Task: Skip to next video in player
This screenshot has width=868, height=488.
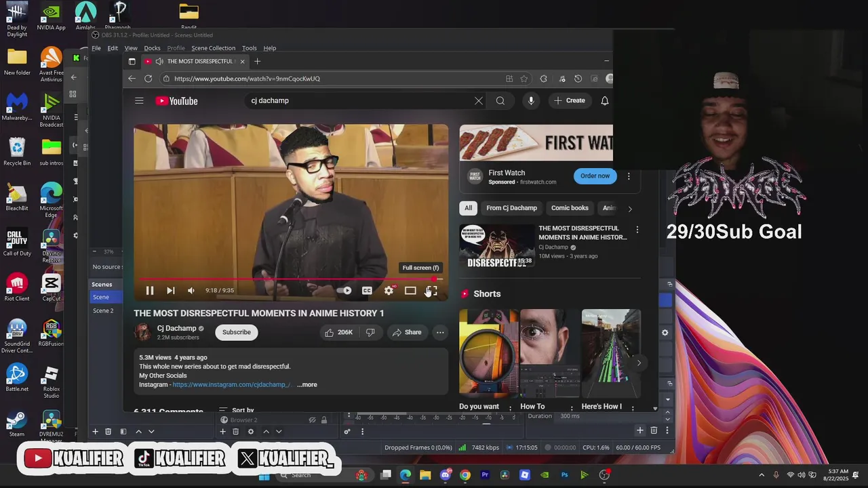Action: tap(171, 291)
